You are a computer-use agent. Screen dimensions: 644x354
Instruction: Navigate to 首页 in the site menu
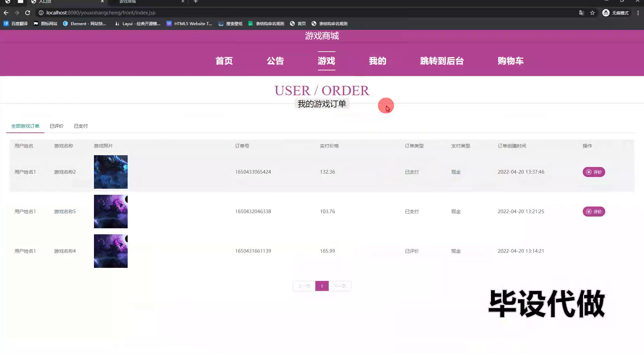point(224,61)
